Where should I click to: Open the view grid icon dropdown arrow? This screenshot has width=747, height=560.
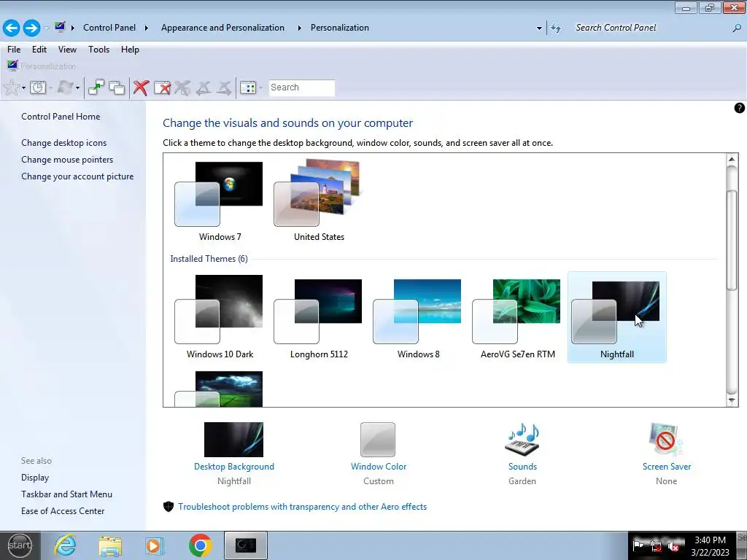pyautogui.click(x=260, y=87)
